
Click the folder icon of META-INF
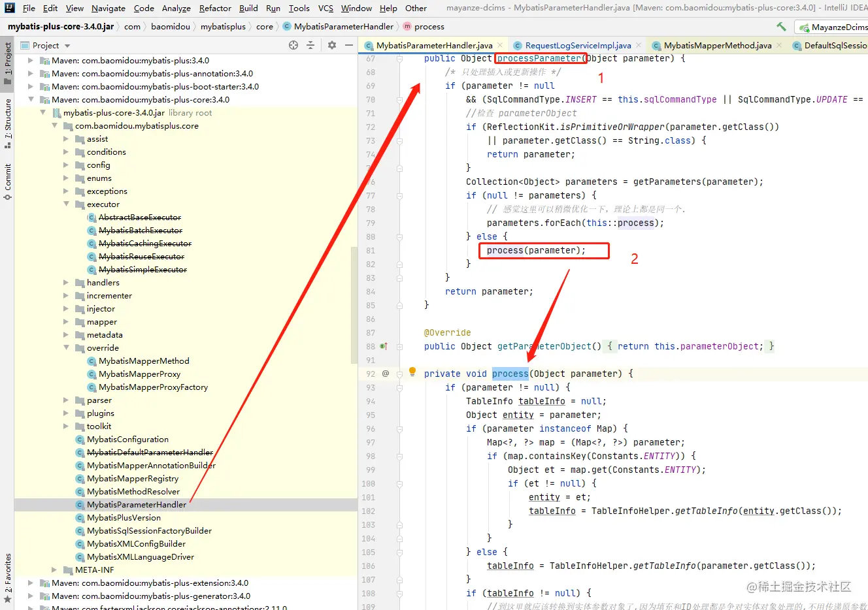coord(68,570)
